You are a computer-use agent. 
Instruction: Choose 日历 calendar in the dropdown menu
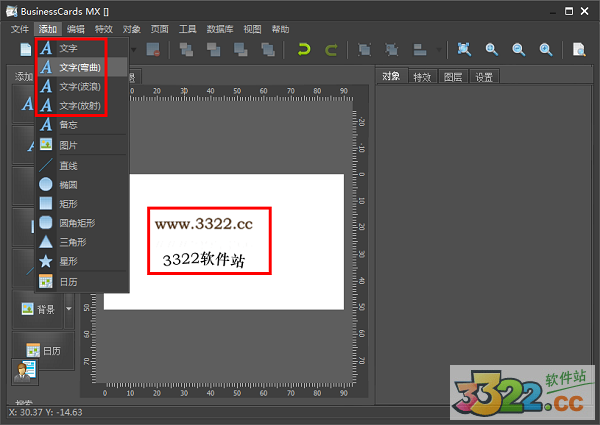82,282
